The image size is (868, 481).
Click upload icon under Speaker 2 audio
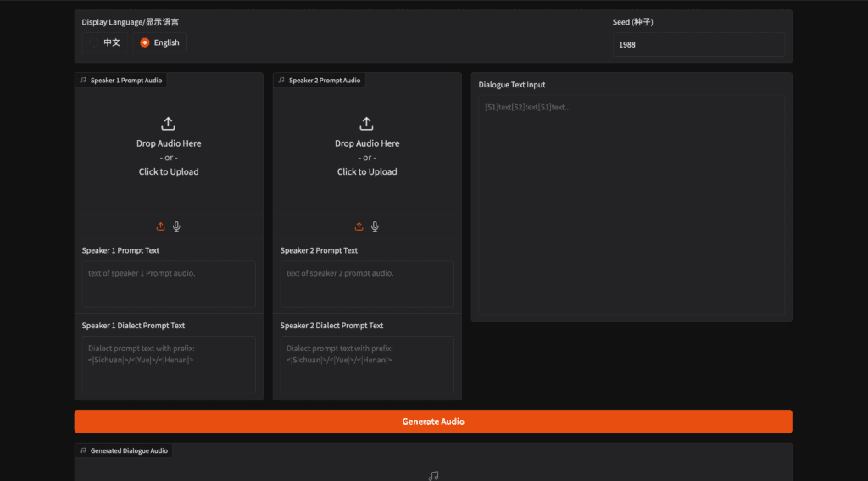click(359, 227)
